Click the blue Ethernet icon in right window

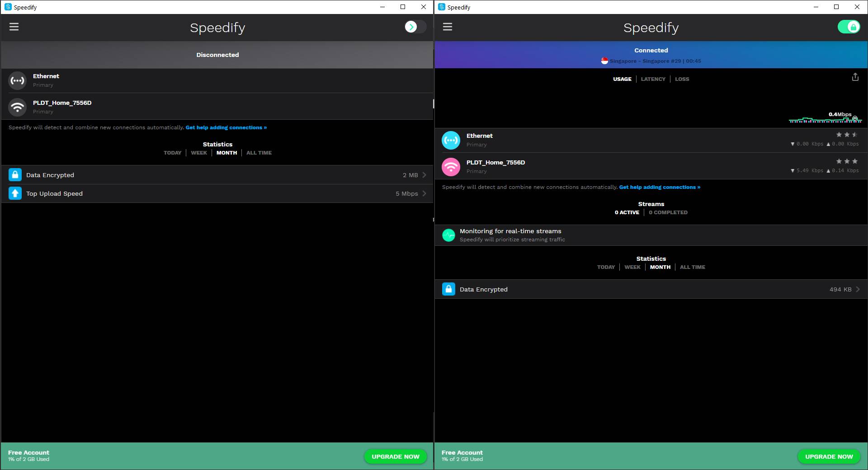point(451,141)
